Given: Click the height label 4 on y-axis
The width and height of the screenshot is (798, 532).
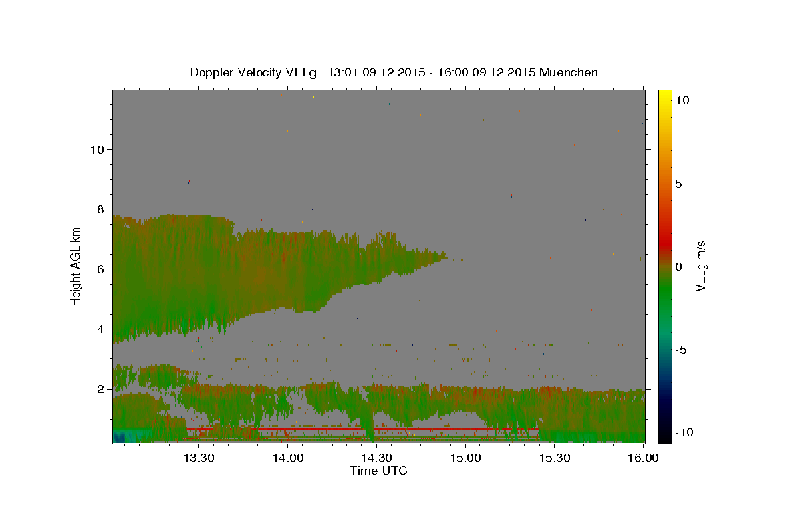Looking at the screenshot, I should 101,329.
